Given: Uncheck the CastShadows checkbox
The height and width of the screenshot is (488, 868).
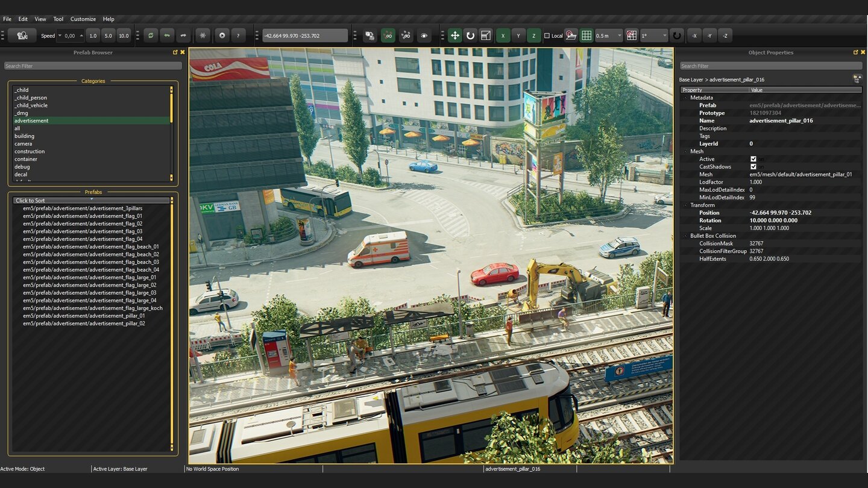Looking at the screenshot, I should pyautogui.click(x=753, y=167).
